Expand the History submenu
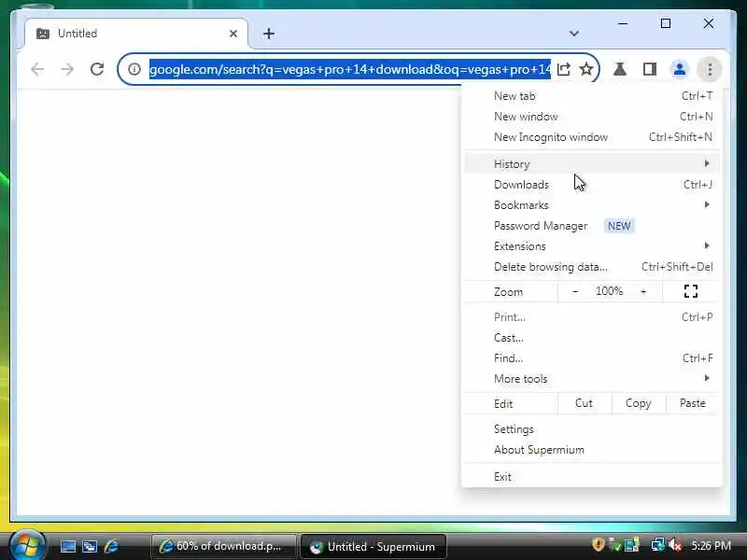The width and height of the screenshot is (747, 560). click(591, 164)
